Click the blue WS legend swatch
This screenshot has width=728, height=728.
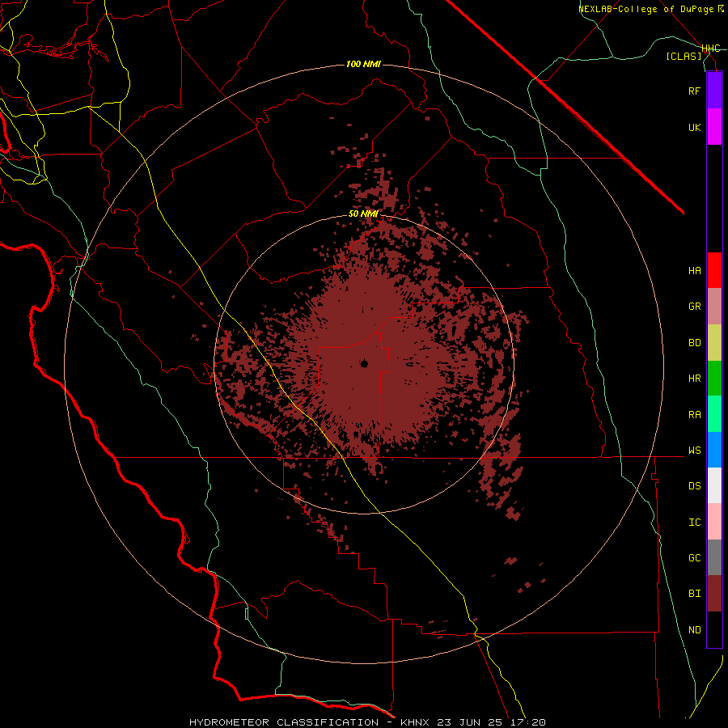(x=714, y=450)
